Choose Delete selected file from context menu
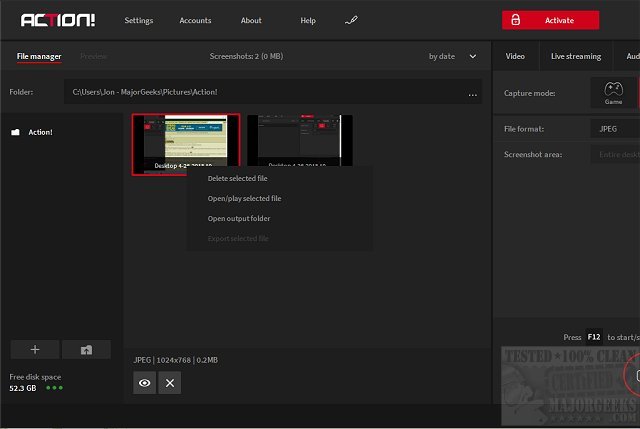 [237, 179]
